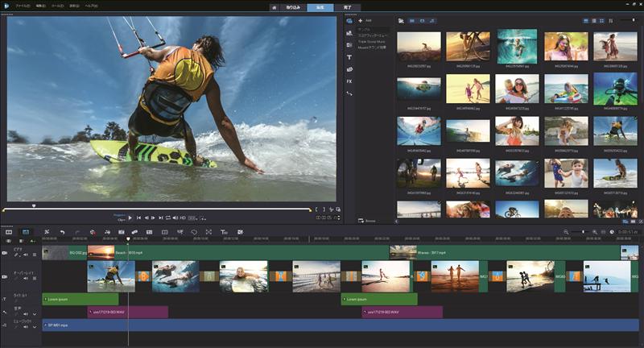Mute the Overlay track
Viewport: 644px width, 348px height.
[x=26, y=279]
